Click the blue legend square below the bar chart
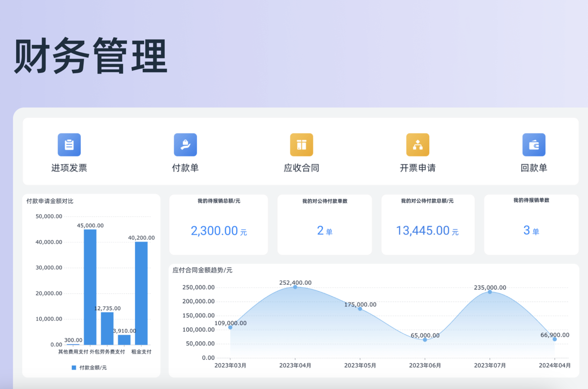This screenshot has height=389, width=588. point(73,367)
